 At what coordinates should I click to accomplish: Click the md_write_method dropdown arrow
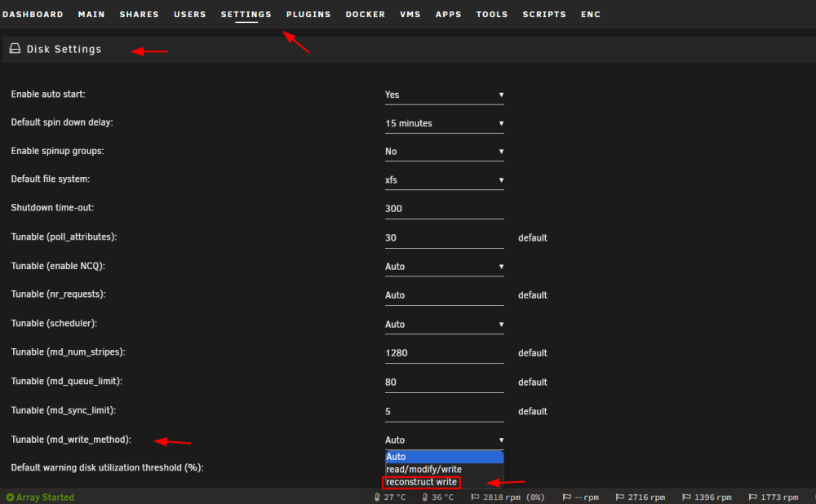point(501,440)
